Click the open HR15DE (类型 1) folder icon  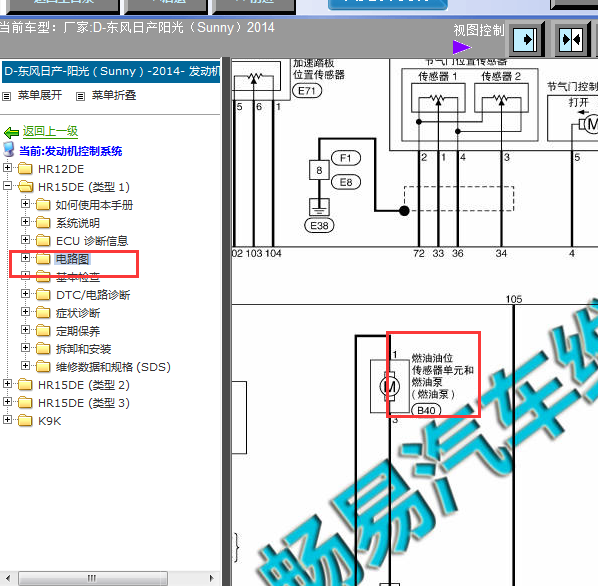(x=26, y=186)
